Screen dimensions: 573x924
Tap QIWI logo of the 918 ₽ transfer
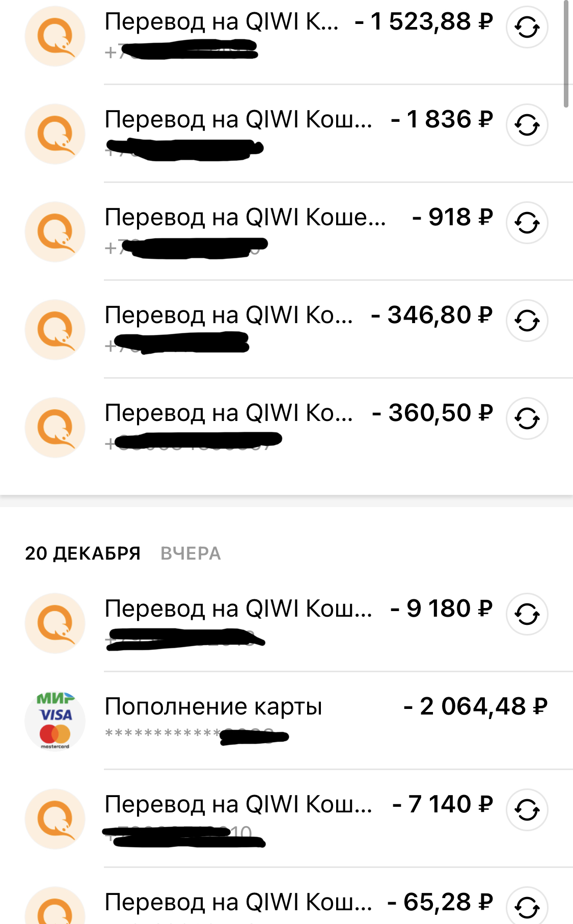pyautogui.click(x=55, y=232)
